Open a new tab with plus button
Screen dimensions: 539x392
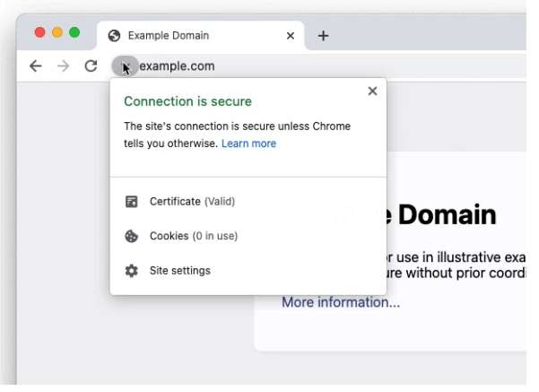coord(324,36)
